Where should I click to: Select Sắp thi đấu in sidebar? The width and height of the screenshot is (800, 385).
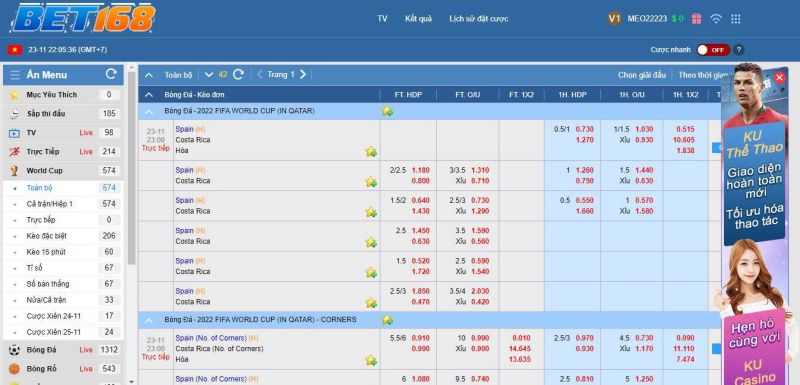click(63, 114)
